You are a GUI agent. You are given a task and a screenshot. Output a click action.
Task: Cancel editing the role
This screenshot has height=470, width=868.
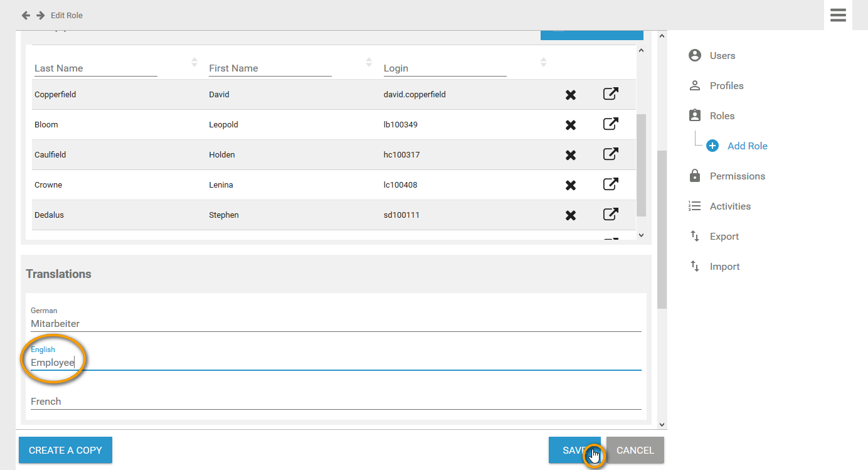[635, 450]
